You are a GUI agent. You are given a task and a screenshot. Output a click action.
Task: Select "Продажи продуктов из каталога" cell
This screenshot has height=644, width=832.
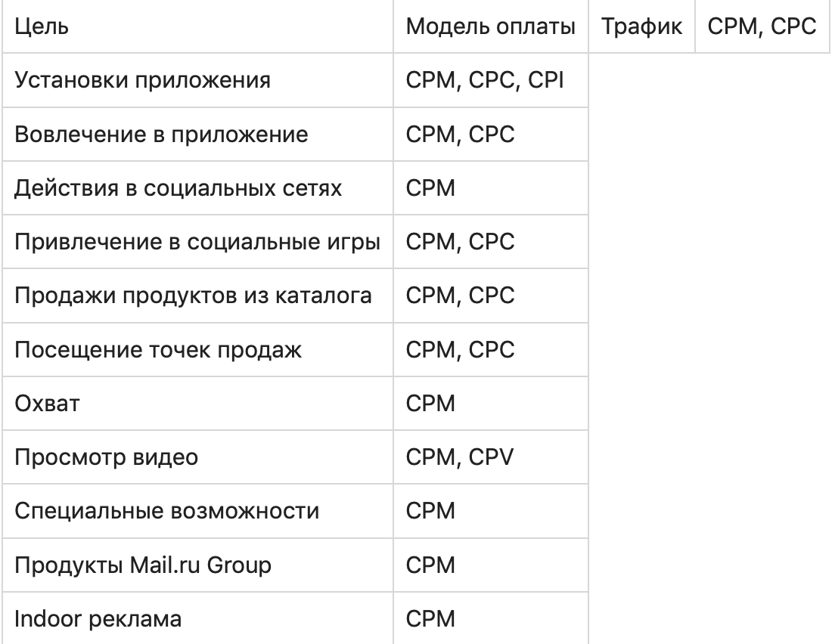point(193,296)
